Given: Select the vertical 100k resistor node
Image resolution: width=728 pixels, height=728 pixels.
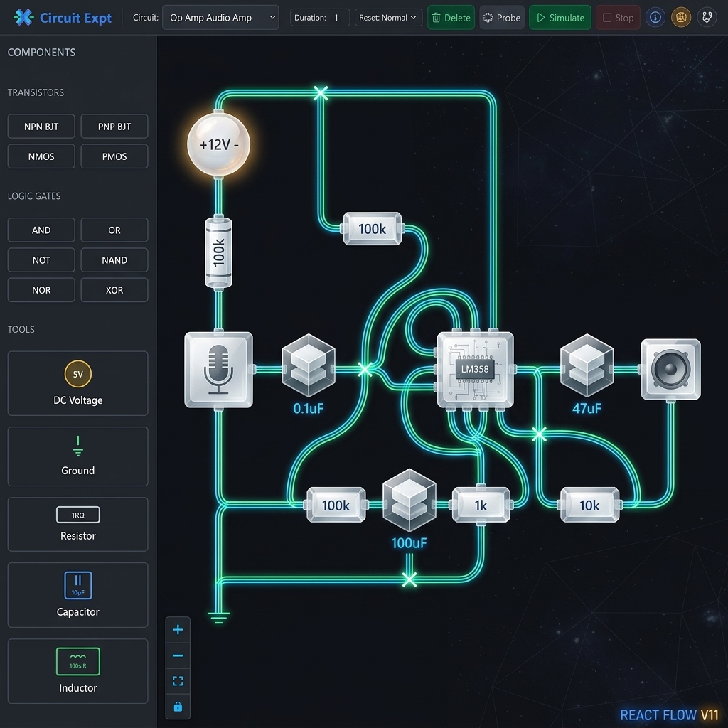Looking at the screenshot, I should tap(219, 252).
